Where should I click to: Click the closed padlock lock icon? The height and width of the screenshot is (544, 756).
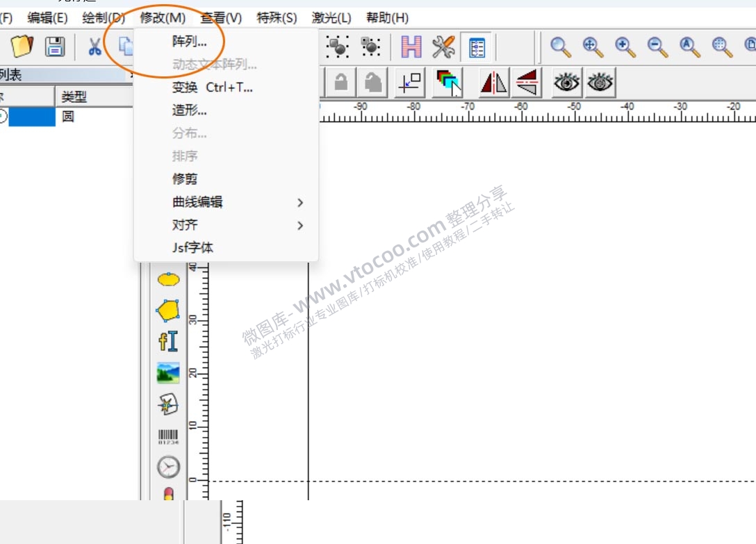tap(340, 83)
